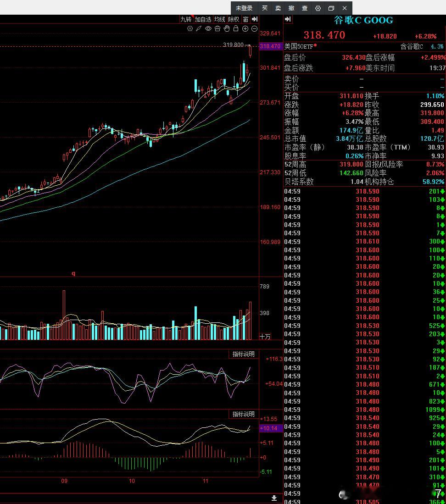446x504 pixels.
Task: Click the 开盘 311.010 value
Action: 351,96
